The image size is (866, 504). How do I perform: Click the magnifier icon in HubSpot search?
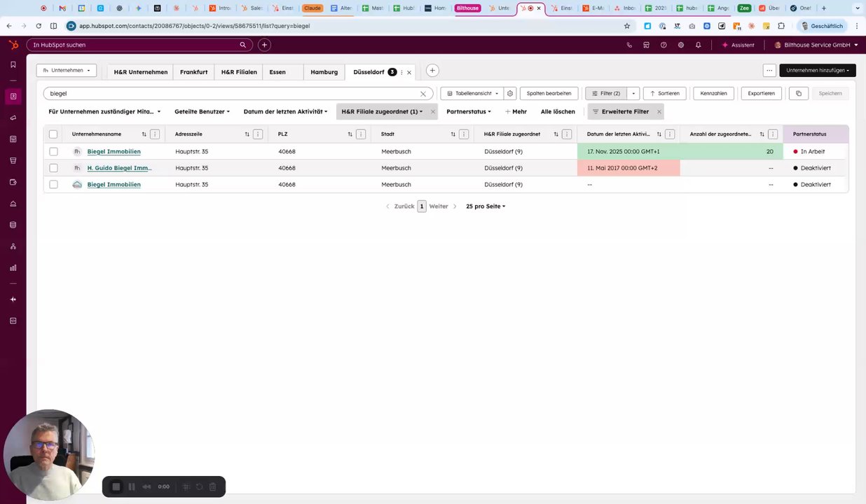[x=243, y=45]
